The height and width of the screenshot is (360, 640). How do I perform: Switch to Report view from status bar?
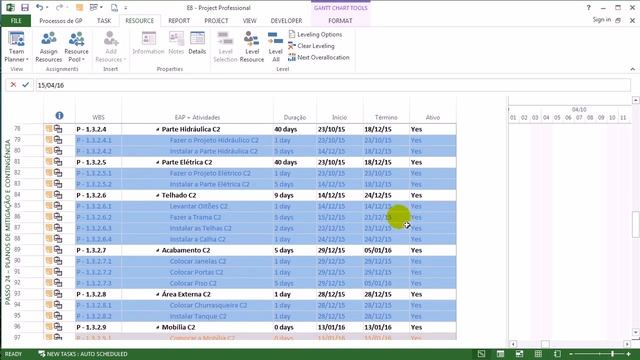[x=557, y=354]
